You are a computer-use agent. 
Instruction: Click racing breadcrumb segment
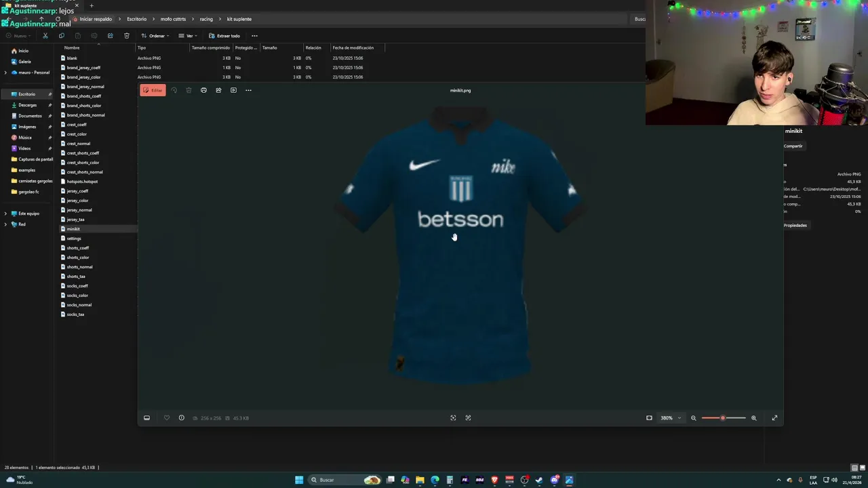click(x=206, y=19)
